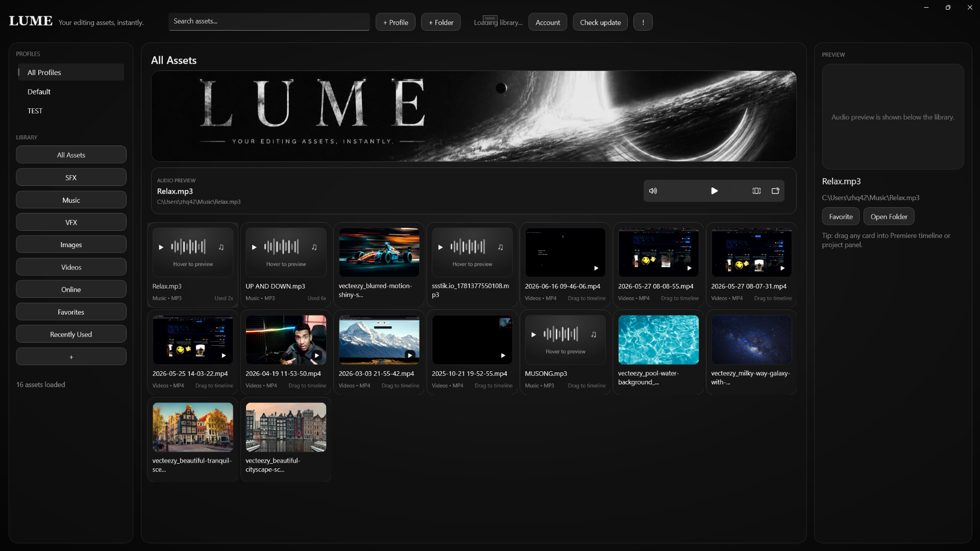
Task: Open the Favorites library section
Action: [71, 312]
